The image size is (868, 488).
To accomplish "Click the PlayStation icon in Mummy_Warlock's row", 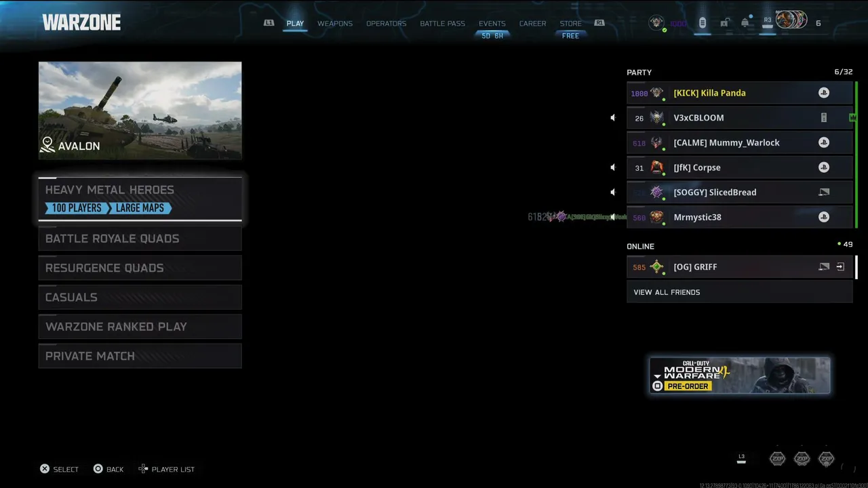I will point(824,142).
